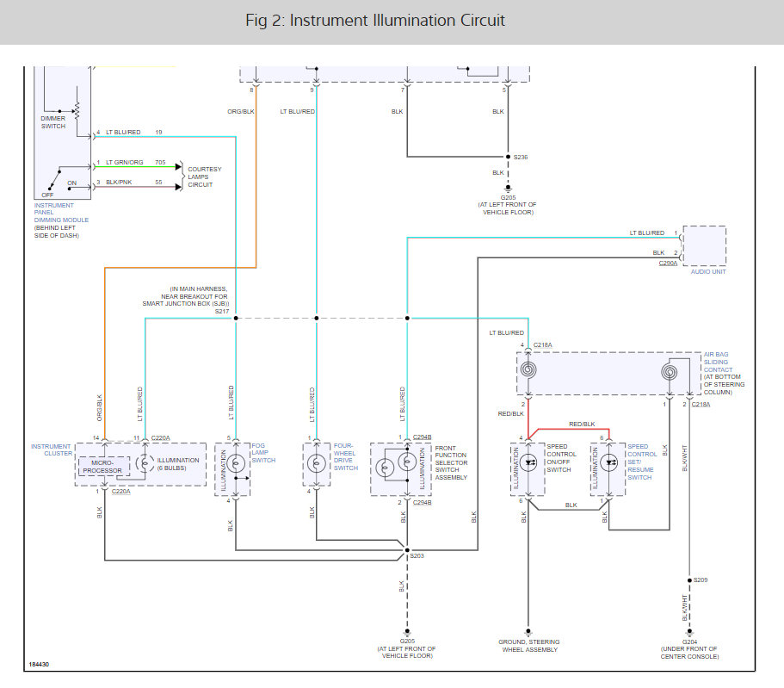Click the ORG/BLK label near pin 8
This screenshot has height=688, width=784.
(x=241, y=112)
